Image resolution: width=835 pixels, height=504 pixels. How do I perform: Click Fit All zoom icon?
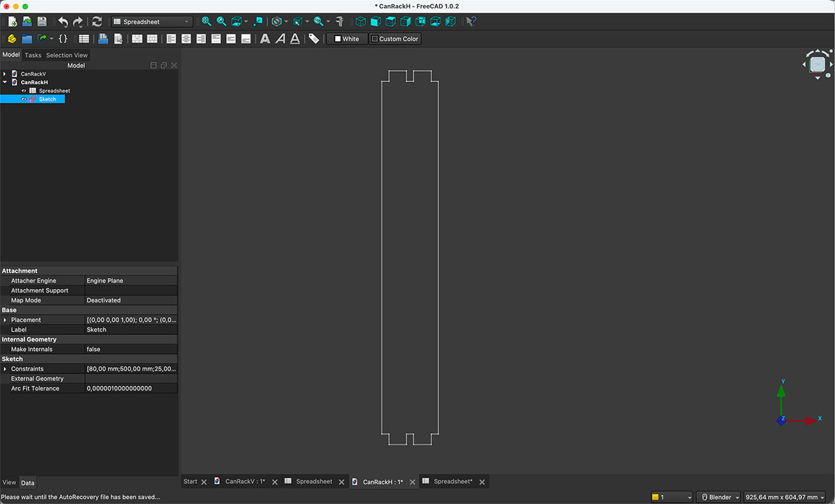point(206,22)
